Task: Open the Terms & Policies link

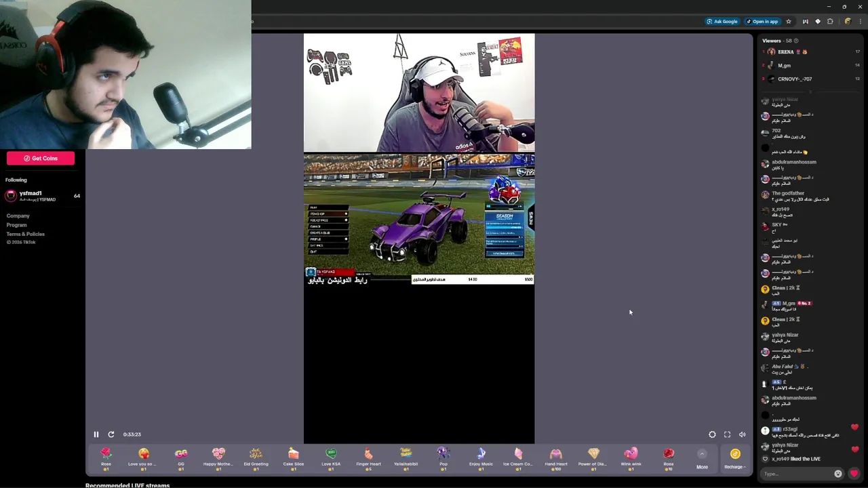Action: [x=26, y=234]
